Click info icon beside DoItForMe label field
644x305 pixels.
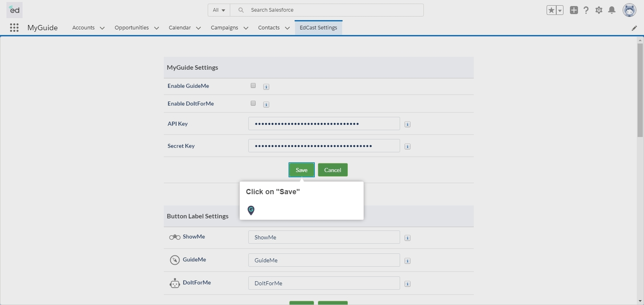(x=407, y=284)
